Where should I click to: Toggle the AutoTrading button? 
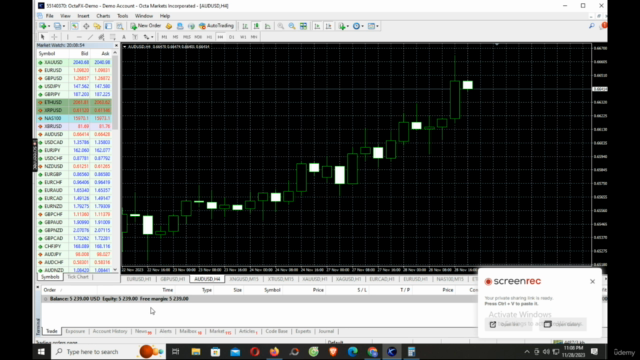pyautogui.click(x=216, y=26)
